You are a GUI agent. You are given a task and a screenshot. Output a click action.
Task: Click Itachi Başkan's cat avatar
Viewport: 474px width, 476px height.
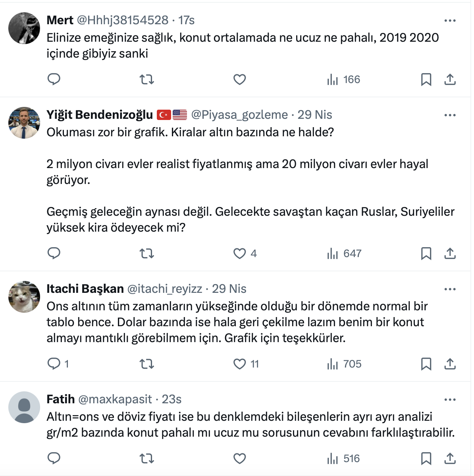click(x=24, y=296)
